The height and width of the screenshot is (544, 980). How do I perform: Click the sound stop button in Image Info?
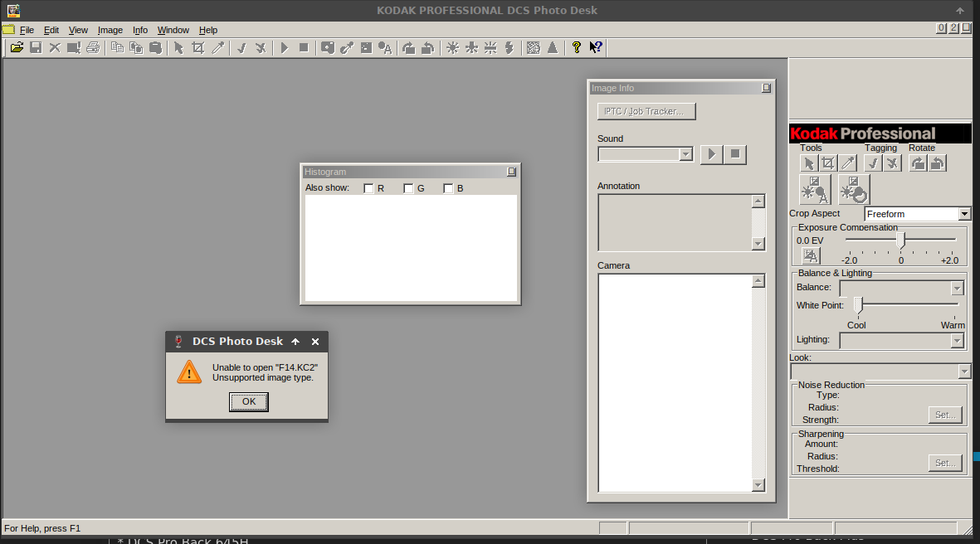click(735, 154)
